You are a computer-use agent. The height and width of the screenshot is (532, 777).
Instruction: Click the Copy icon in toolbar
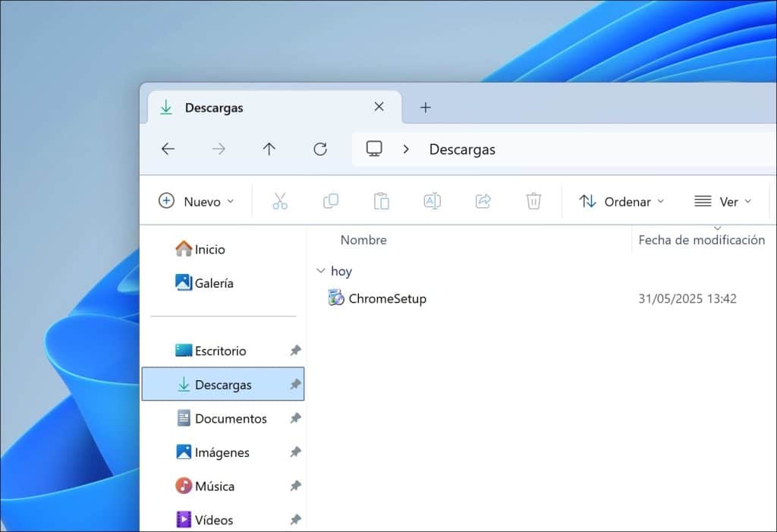pos(331,201)
